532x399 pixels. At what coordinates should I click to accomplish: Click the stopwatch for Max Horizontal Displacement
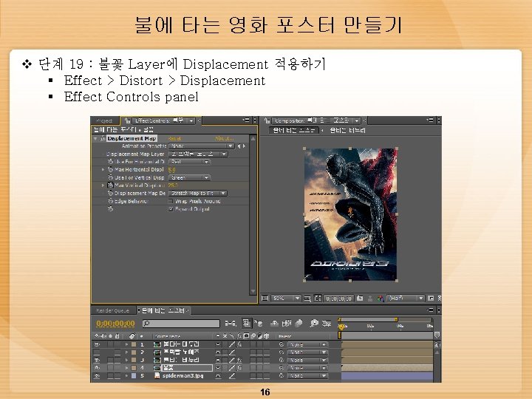(x=110, y=169)
